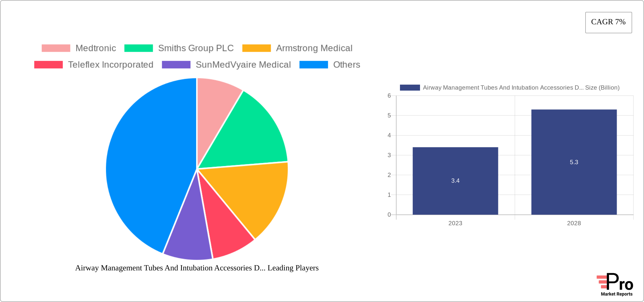Toggle the SunMedVyaire Medical legend label
The width and height of the screenshot is (644, 302).
tap(243, 65)
